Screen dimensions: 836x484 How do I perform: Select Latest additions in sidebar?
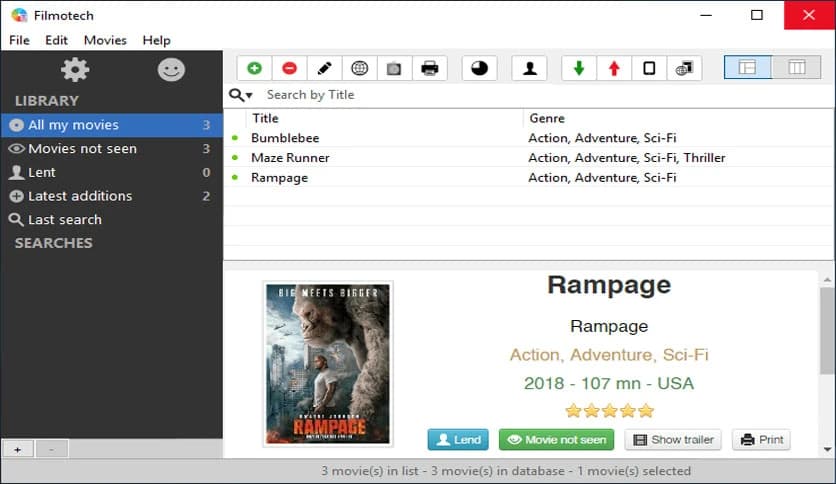pyautogui.click(x=111, y=196)
